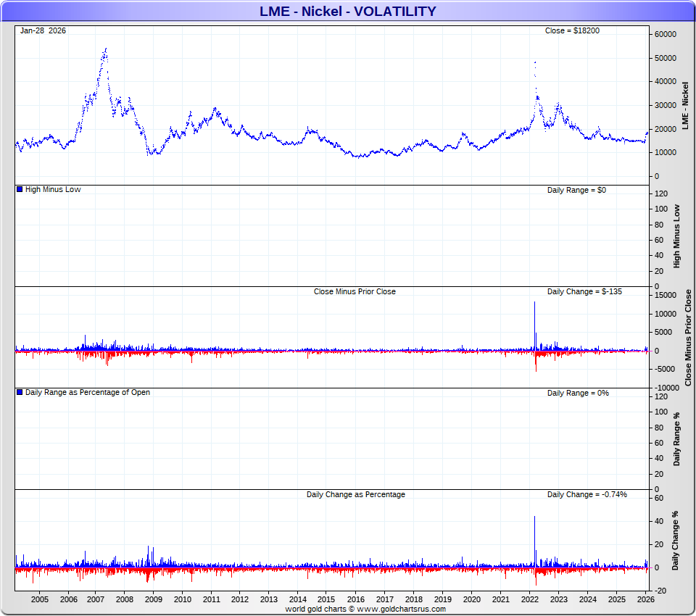The width and height of the screenshot is (696, 616).
Task: Click 'Daily Range as Percentage of Open' legend text
Action: (88, 392)
